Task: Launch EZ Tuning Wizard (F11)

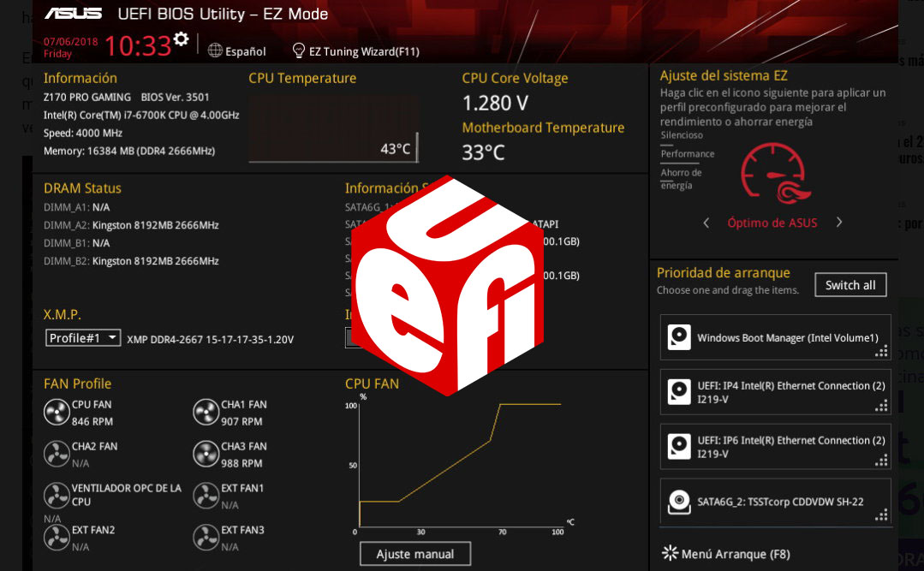Action: (356, 51)
